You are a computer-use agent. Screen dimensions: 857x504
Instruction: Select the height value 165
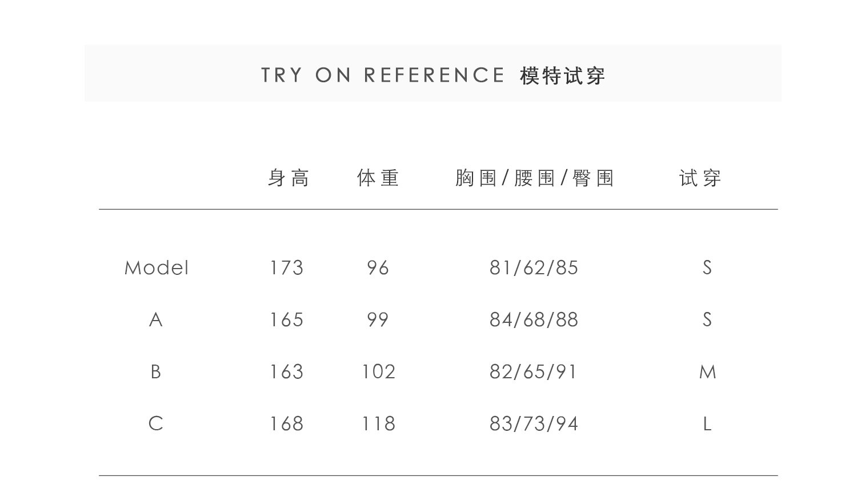click(287, 320)
